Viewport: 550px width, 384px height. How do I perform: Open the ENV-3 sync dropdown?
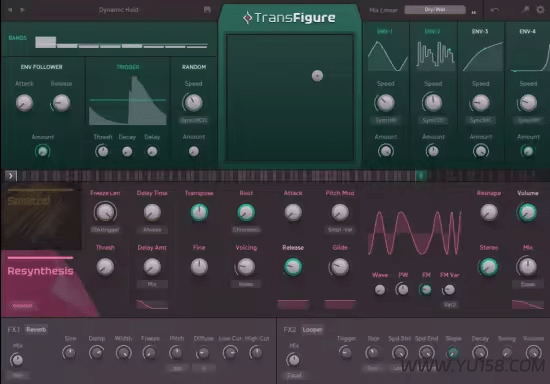[481, 120]
